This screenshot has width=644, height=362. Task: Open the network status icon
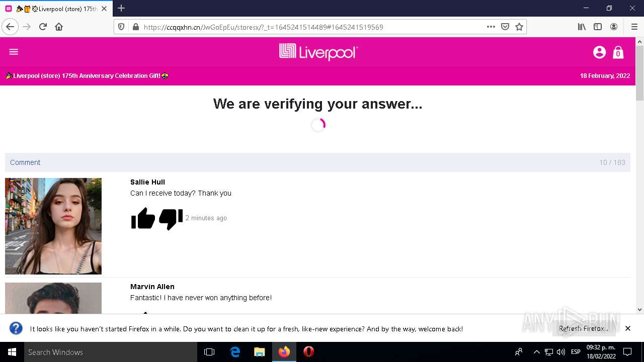[x=549, y=352]
